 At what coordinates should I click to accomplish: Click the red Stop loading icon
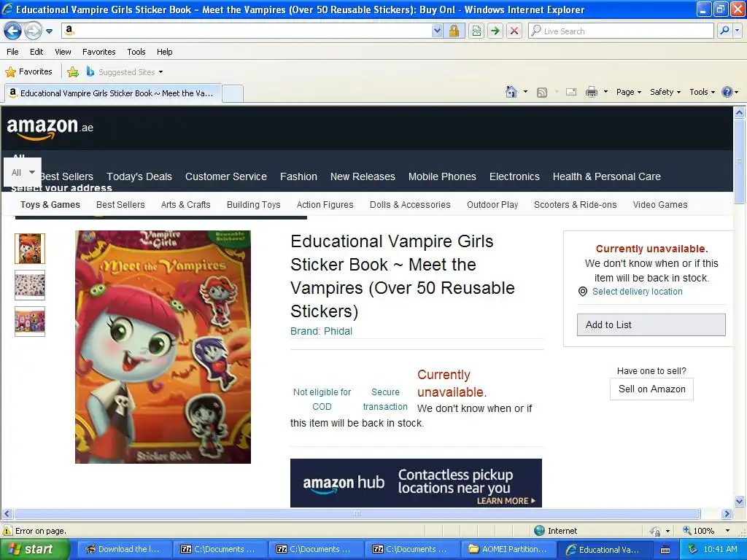tap(514, 31)
